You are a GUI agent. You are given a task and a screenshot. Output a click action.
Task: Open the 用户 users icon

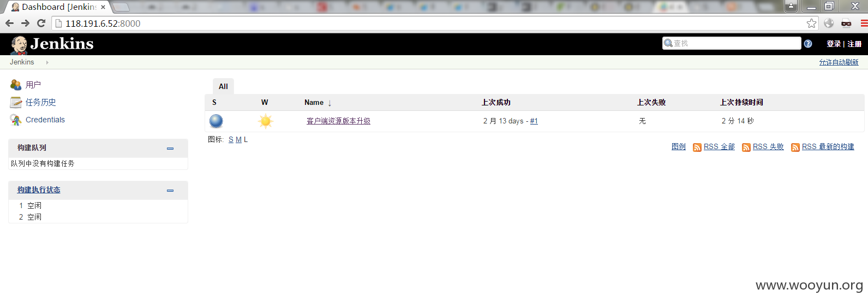point(16,85)
